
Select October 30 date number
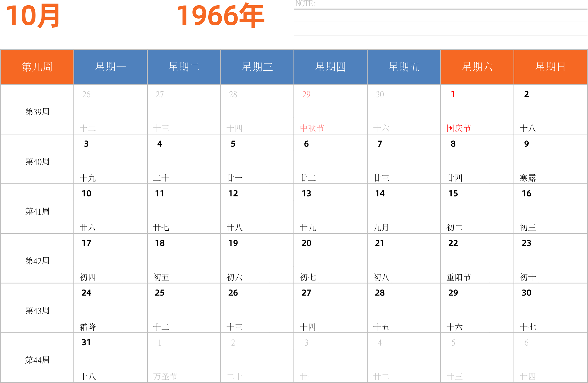526,293
